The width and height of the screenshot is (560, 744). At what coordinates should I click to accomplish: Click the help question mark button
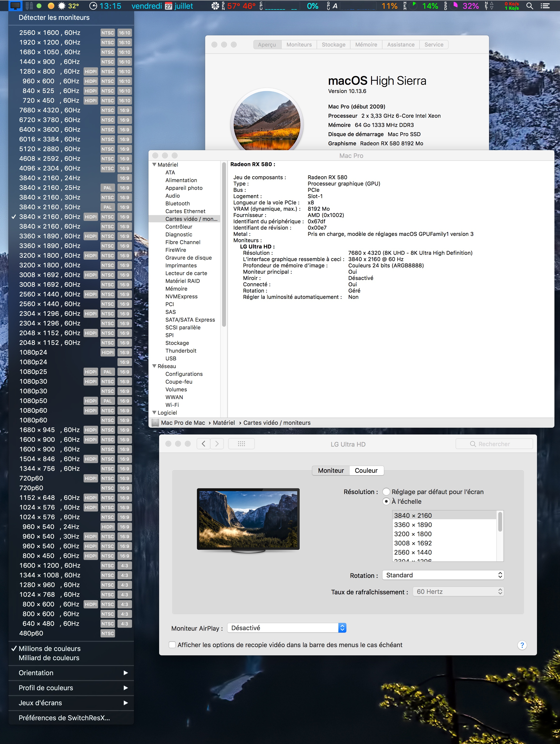[x=522, y=645]
